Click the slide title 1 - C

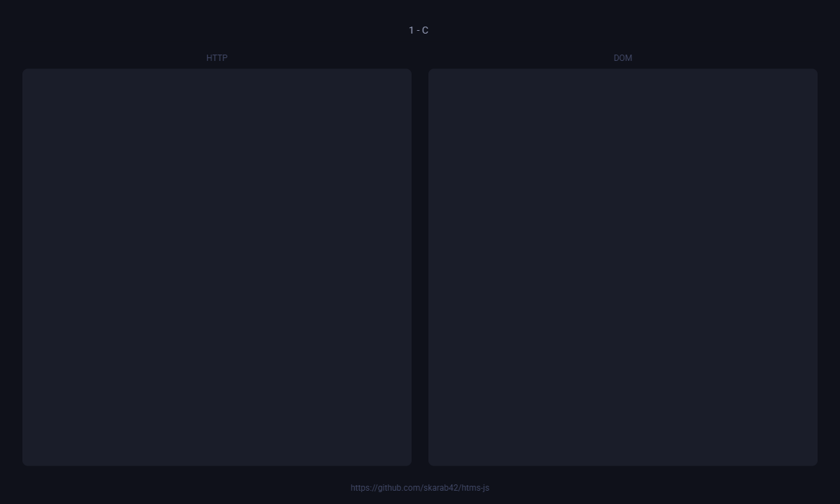[x=419, y=30]
